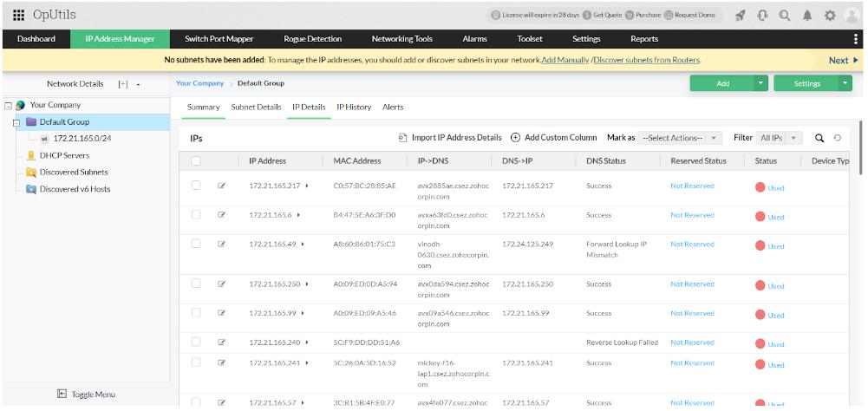Image resolution: width=868 pixels, height=411 pixels.
Task: Click the red Used status dot for 172.21.165.49
Action: 760,245
